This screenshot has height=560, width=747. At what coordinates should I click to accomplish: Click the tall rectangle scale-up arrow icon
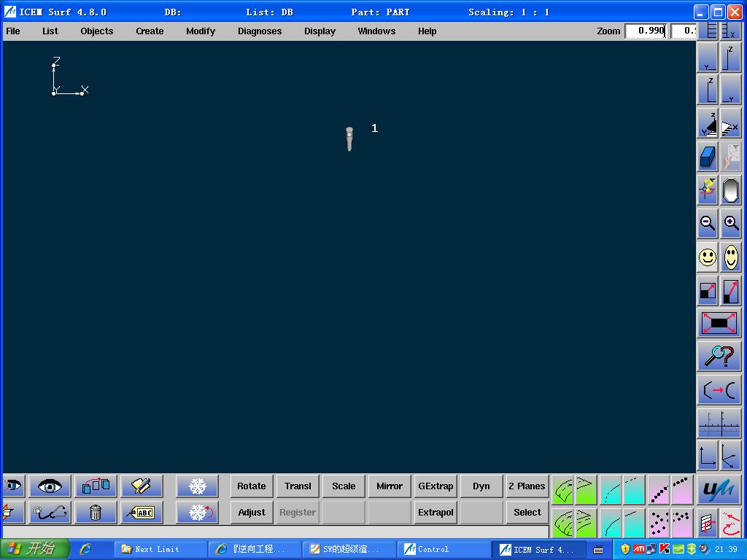click(x=731, y=290)
